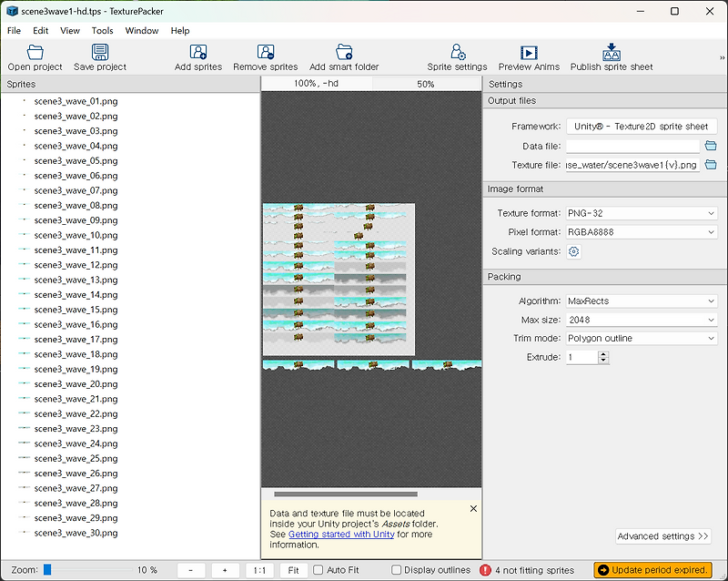Publish the sprite sheet

click(x=611, y=56)
